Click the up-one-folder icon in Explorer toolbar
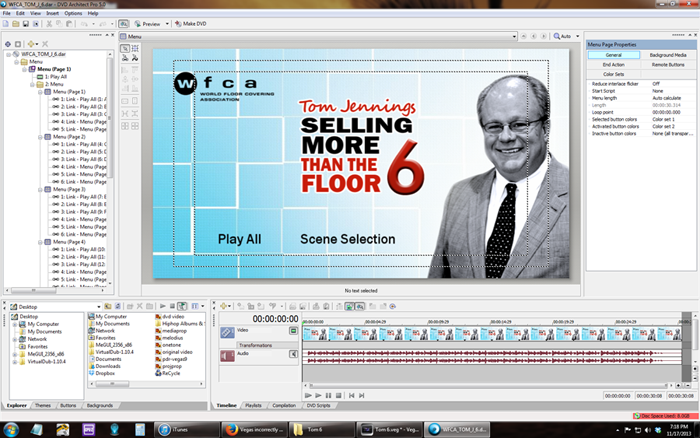The height and width of the screenshot is (438, 700). pos(108,306)
